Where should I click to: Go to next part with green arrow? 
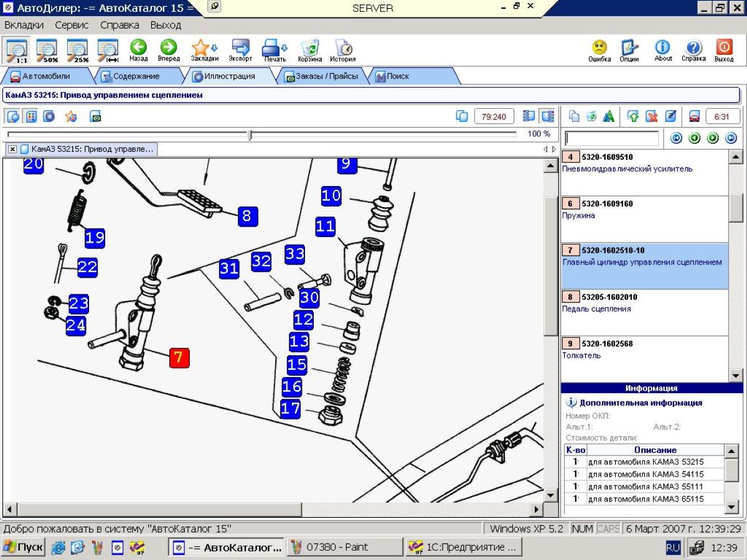pyautogui.click(x=713, y=138)
